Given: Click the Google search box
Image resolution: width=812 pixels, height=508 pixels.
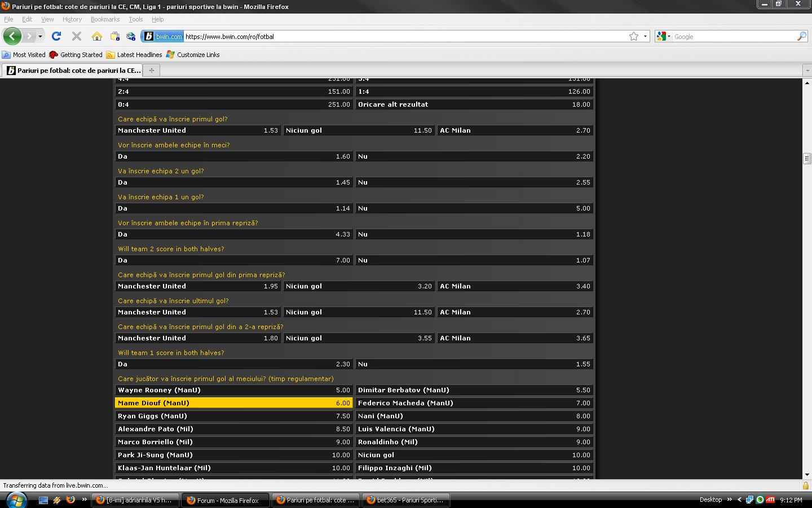Looking at the screenshot, I should click(x=734, y=36).
